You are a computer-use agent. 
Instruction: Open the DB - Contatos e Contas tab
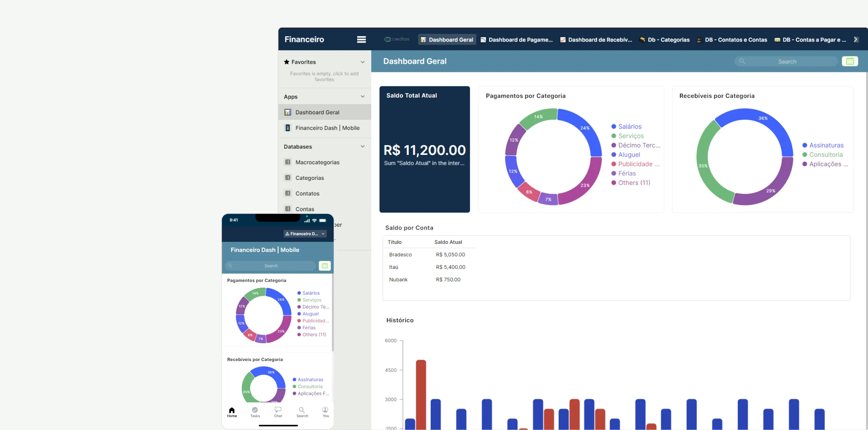point(732,40)
